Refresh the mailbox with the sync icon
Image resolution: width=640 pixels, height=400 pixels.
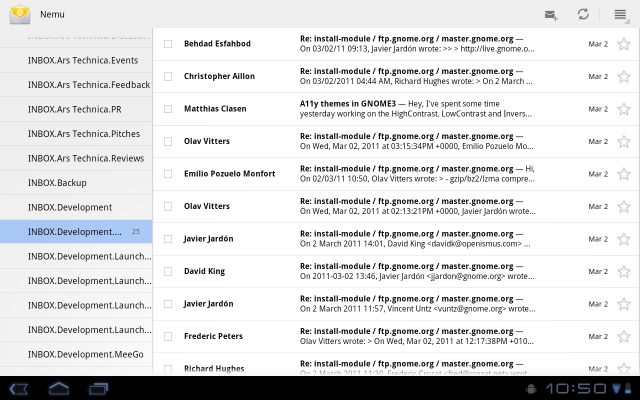point(583,14)
